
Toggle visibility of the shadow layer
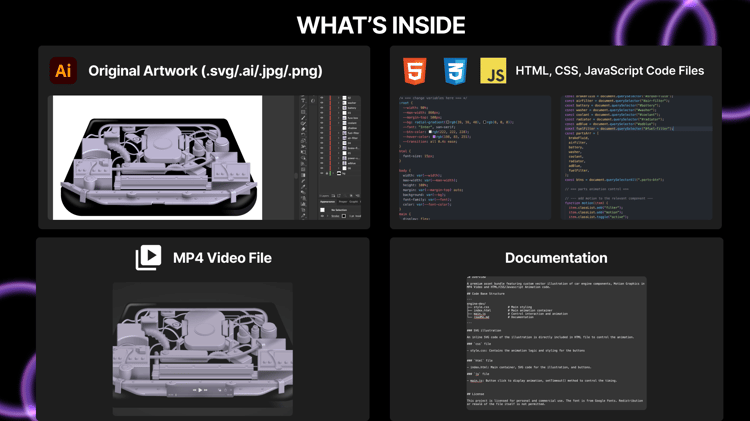(x=322, y=128)
